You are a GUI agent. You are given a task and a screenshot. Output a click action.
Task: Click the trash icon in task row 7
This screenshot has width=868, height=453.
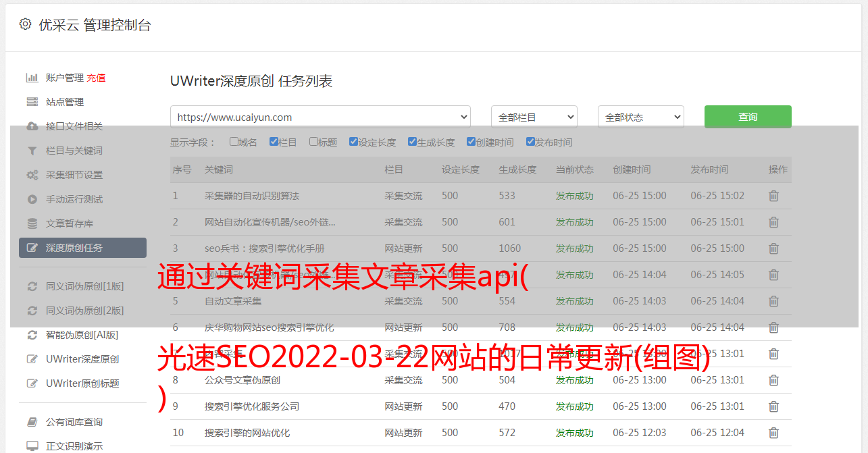click(774, 354)
